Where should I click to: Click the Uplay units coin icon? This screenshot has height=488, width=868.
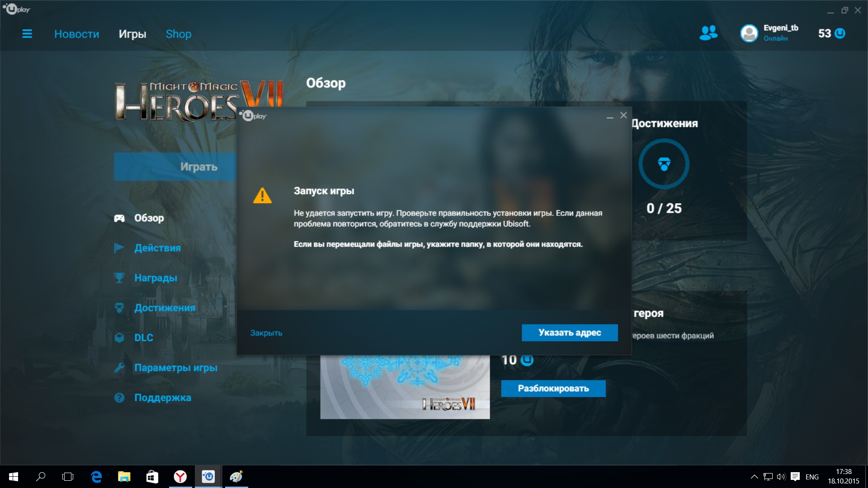click(840, 33)
